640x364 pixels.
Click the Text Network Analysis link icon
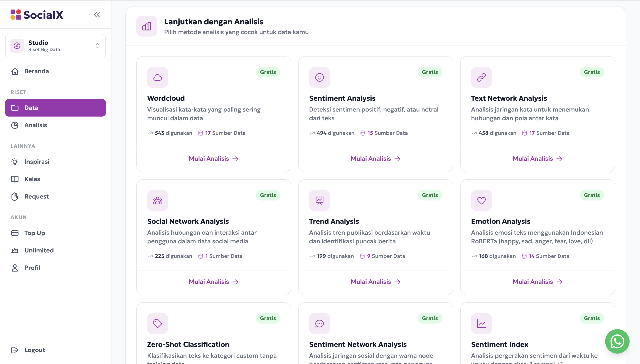point(481,77)
